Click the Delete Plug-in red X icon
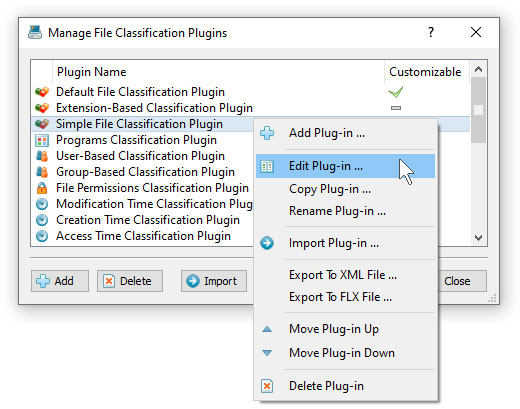 (x=267, y=386)
